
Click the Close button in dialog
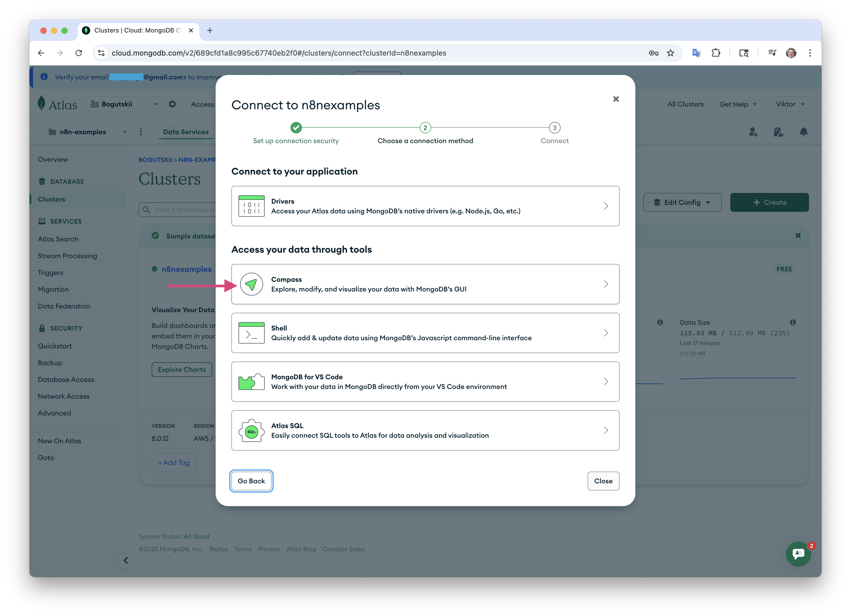(x=603, y=481)
